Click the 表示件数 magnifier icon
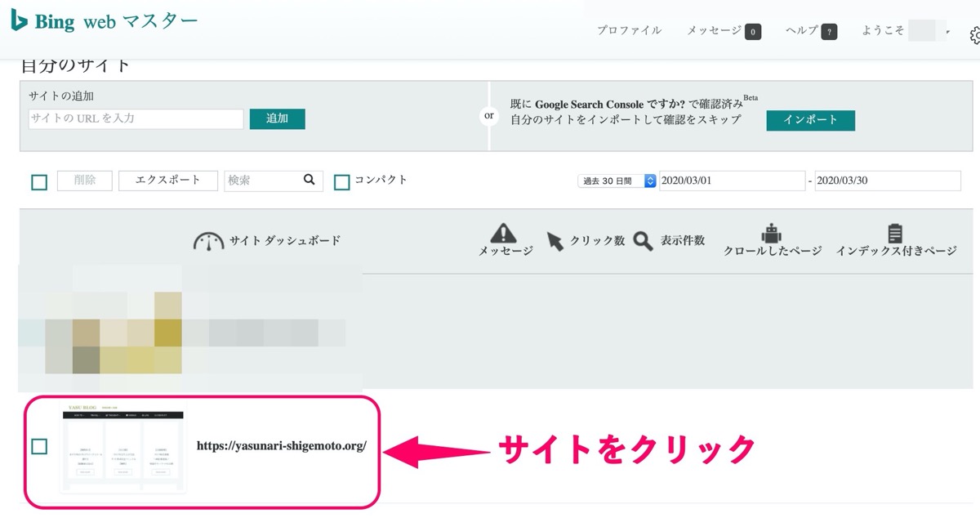 (x=643, y=241)
